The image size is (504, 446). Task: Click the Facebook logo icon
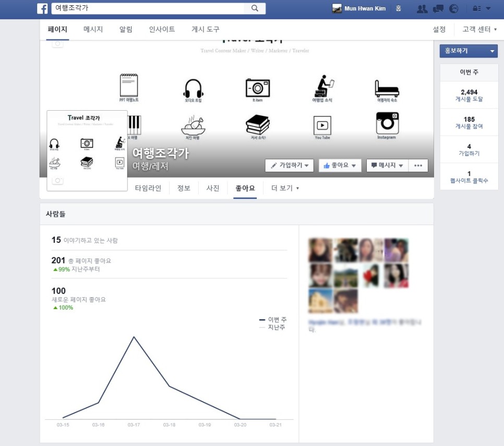[42, 8]
